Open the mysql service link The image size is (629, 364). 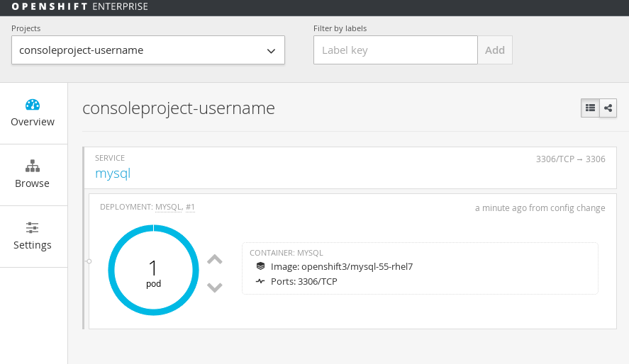(x=113, y=174)
